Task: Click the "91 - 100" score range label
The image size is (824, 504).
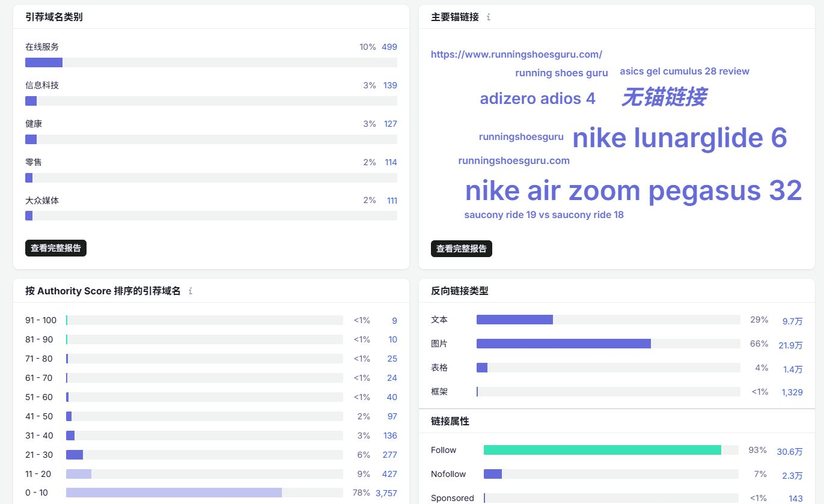Action: pos(41,320)
